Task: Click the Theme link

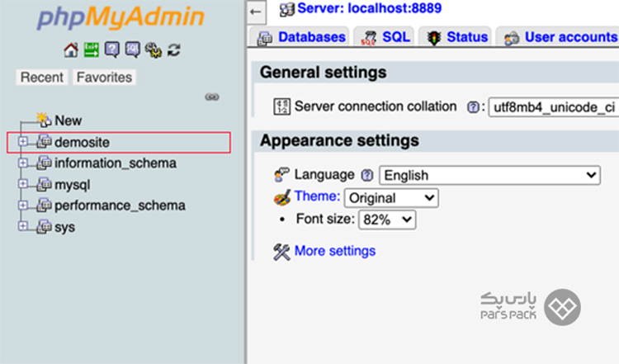Action: tap(317, 196)
